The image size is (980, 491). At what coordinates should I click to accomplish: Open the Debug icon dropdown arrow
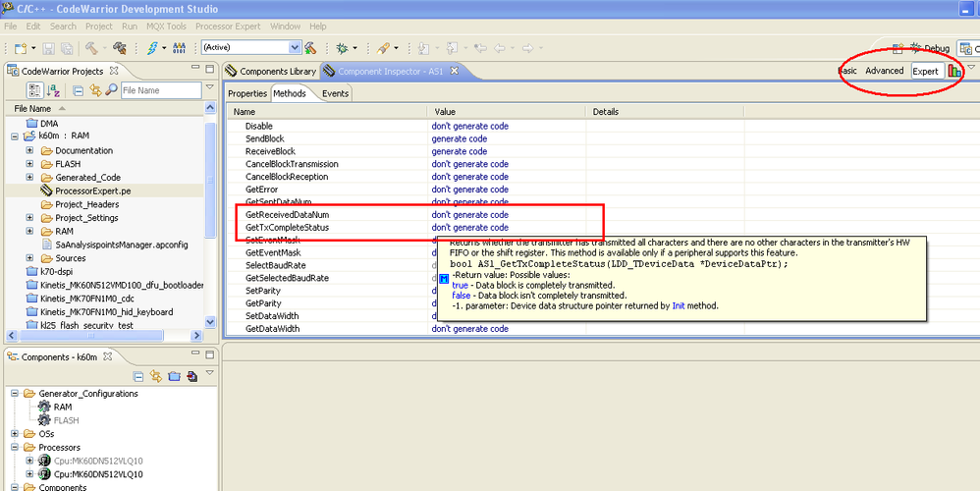(355, 48)
